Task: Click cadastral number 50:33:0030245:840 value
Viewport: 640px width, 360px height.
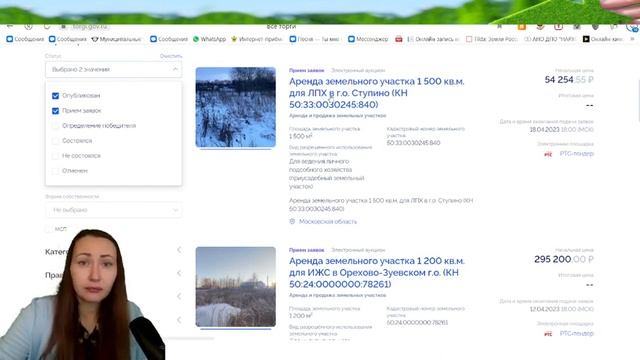Action: pos(413,143)
